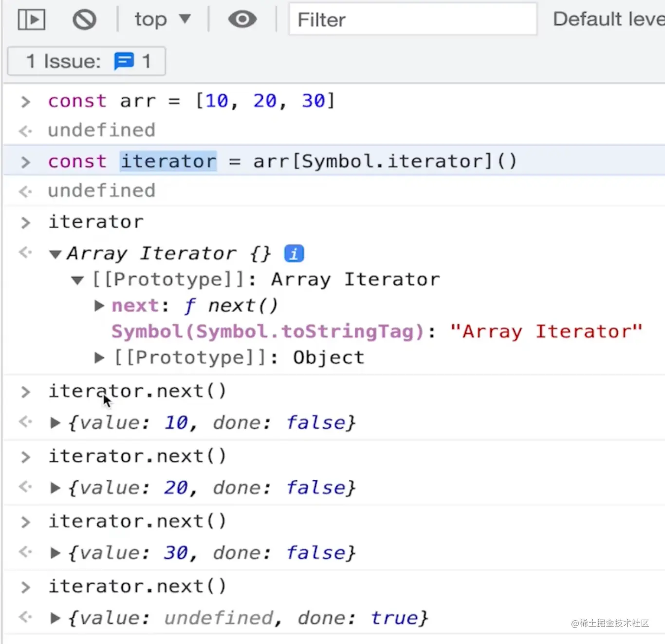Viewport: 665px width, 644px height.
Task: Expand the next: f next() function
Action: (99, 305)
